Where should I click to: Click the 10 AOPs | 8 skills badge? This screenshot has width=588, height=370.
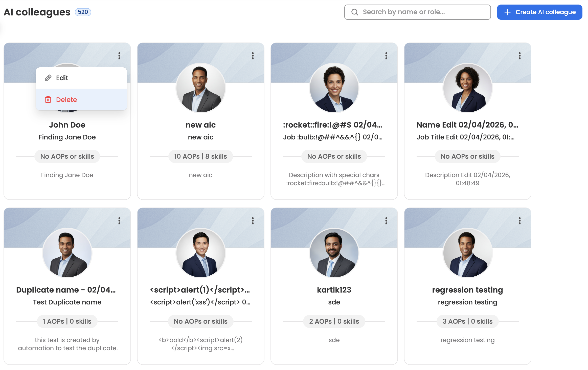(x=200, y=156)
